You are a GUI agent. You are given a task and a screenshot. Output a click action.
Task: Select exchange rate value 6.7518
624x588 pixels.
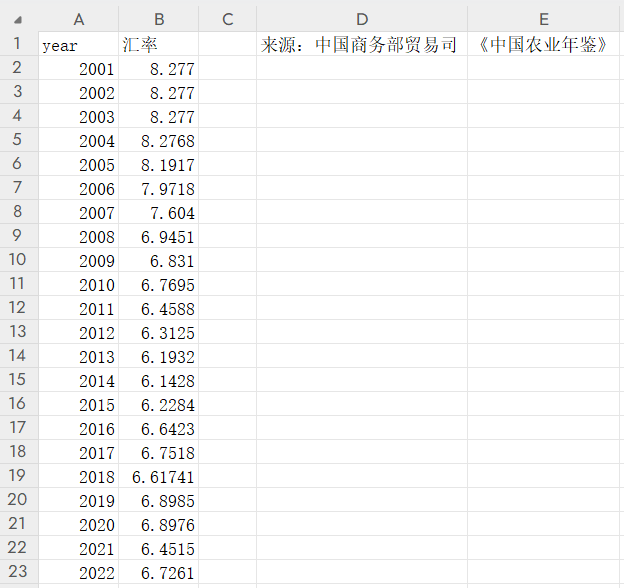(158, 452)
